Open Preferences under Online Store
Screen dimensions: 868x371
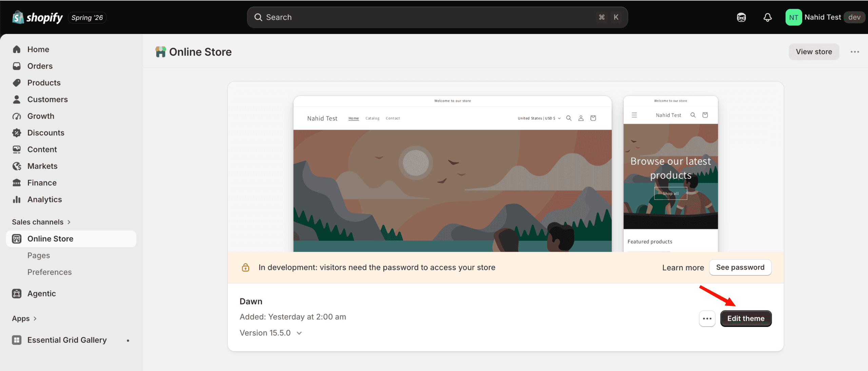tap(71, 272)
